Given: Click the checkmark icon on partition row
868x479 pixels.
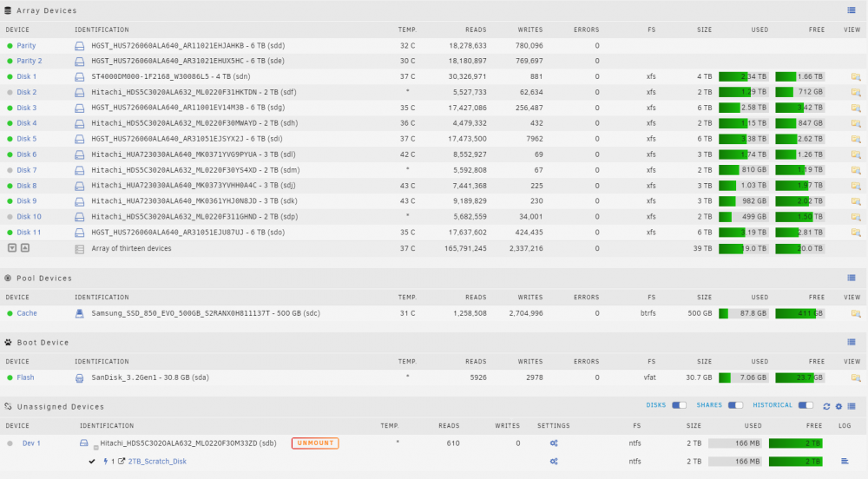Looking at the screenshot, I should [x=92, y=462].
